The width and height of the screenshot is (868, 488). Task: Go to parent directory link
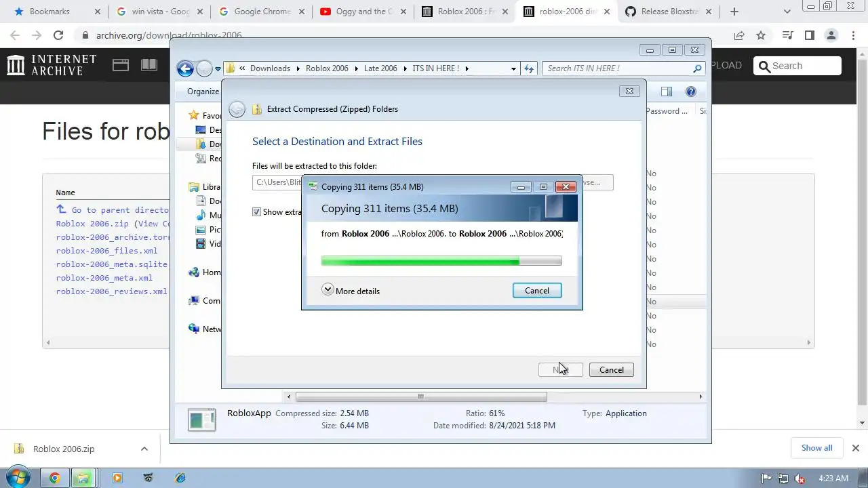coord(113,210)
